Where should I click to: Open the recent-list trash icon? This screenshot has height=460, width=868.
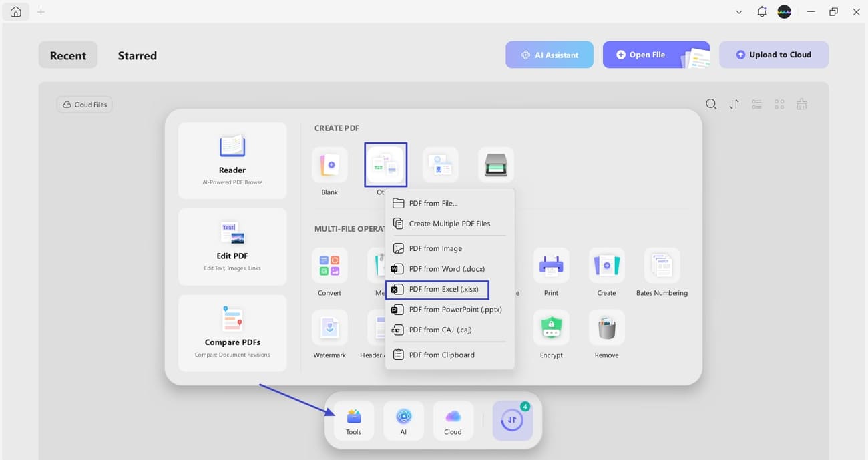click(802, 104)
